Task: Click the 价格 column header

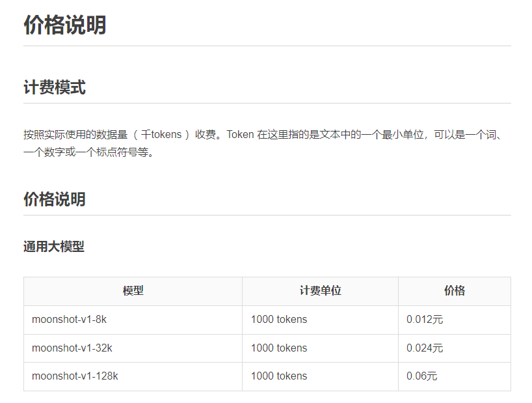Action: 455,291
